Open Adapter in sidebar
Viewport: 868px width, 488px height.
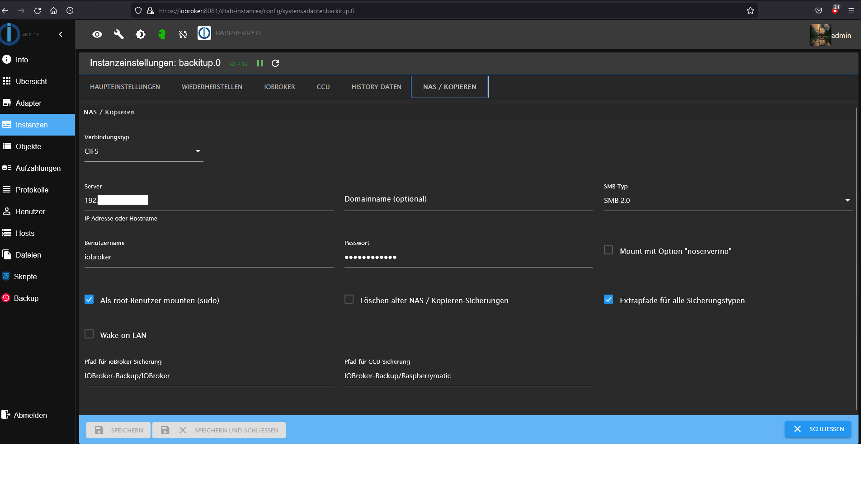[38, 103]
